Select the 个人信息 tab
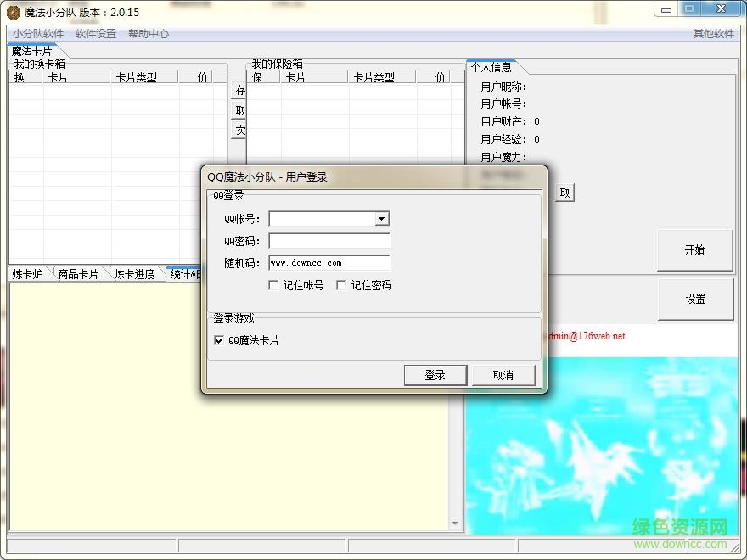This screenshot has width=747, height=560. tap(491, 67)
